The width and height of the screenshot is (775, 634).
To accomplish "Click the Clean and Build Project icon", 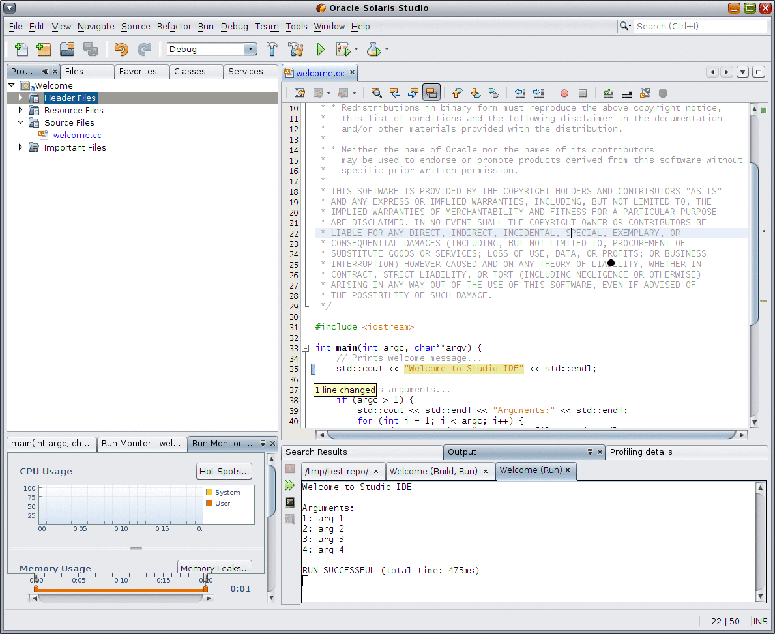I will [296, 49].
